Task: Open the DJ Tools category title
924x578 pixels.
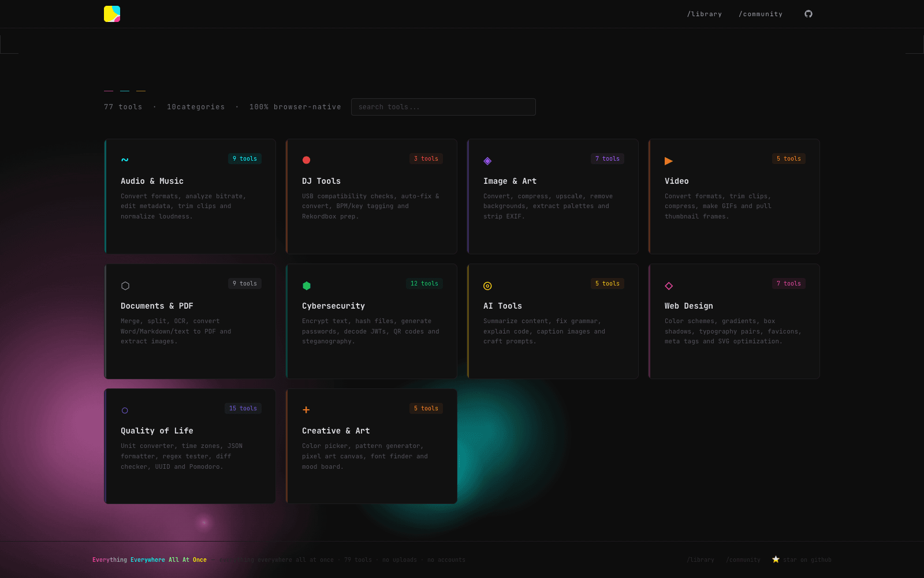Action: point(321,181)
